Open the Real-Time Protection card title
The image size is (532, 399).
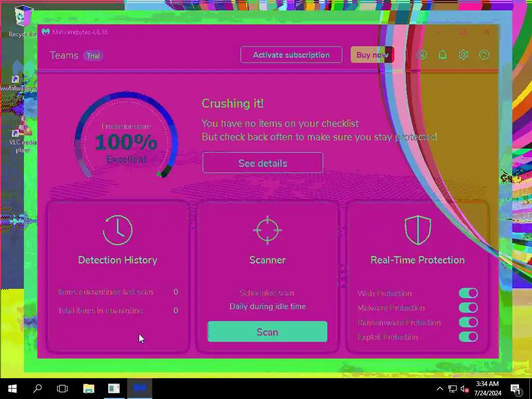coord(418,260)
